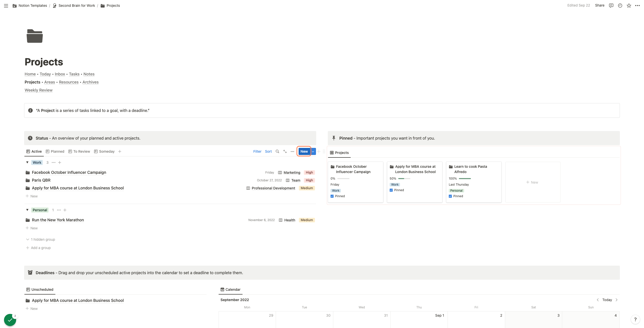Open Paris QBR project row
Screen dimensions: 644x328
(170, 180)
